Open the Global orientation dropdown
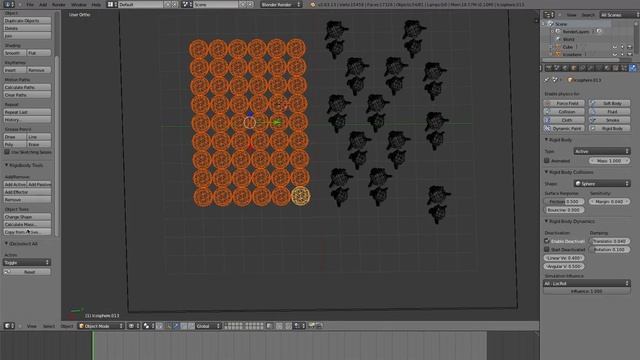 click(208, 326)
